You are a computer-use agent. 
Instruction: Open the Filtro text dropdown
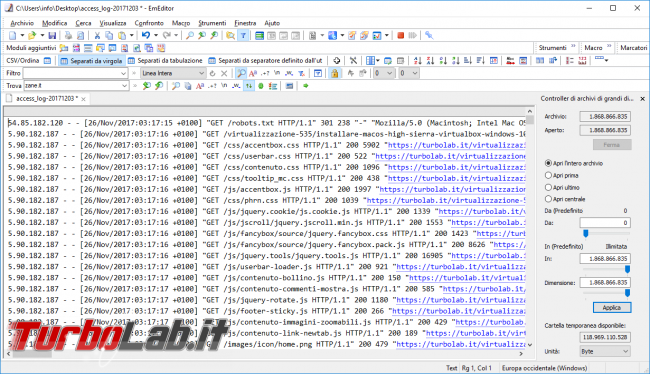tap(123, 73)
